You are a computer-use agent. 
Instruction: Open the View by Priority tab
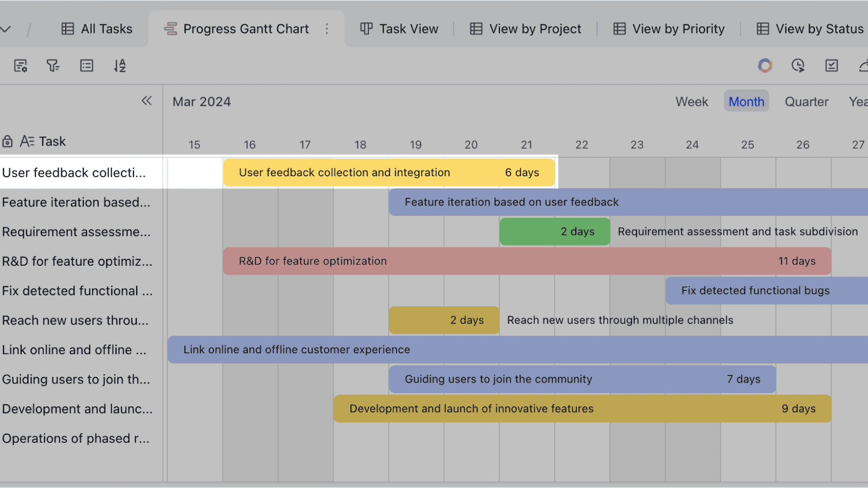tap(669, 29)
